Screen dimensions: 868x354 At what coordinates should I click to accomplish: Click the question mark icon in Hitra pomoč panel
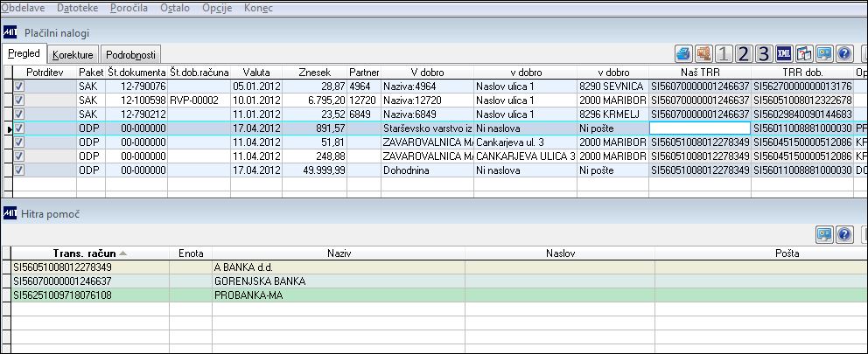tap(844, 234)
